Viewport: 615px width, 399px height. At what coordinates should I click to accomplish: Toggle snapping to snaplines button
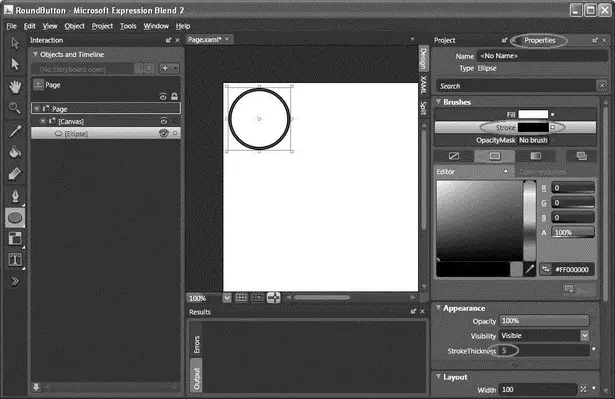click(274, 298)
